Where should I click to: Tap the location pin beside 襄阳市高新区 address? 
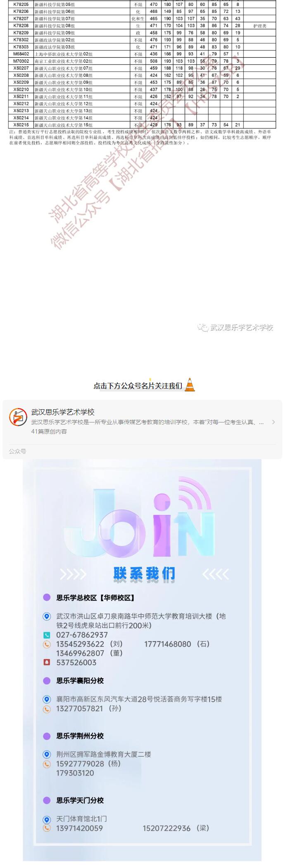coord(47,699)
